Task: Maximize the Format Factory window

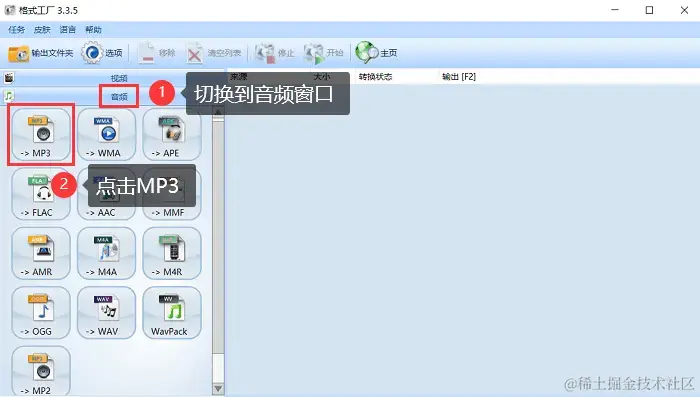Action: pyautogui.click(x=650, y=10)
